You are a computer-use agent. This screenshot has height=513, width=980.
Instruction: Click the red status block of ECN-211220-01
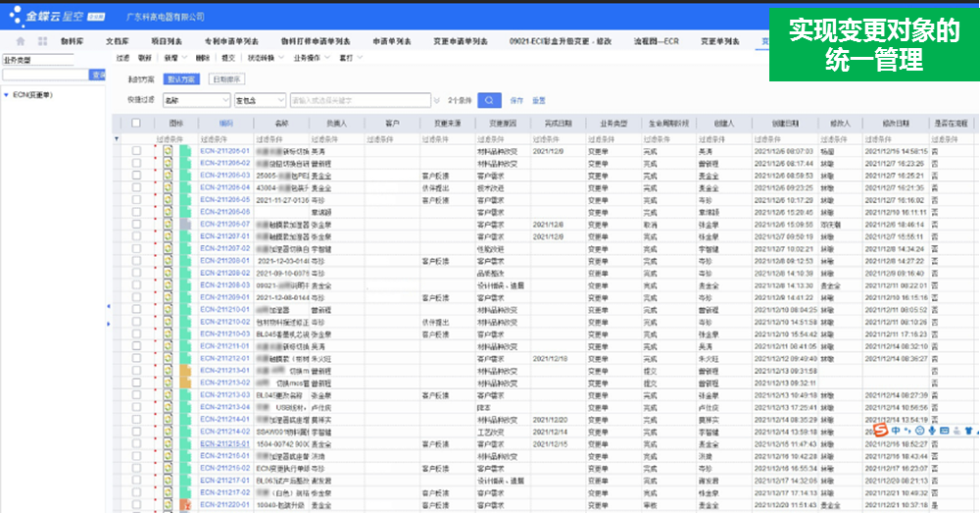point(185,505)
